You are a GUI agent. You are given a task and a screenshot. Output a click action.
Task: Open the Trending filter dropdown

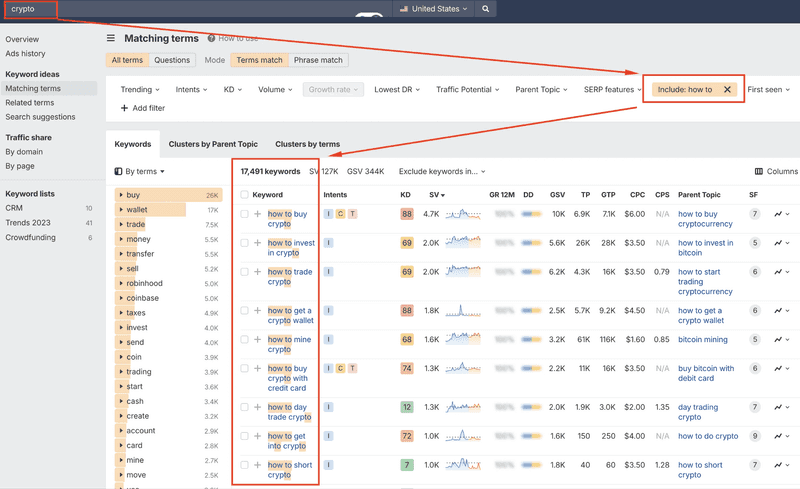pos(140,89)
